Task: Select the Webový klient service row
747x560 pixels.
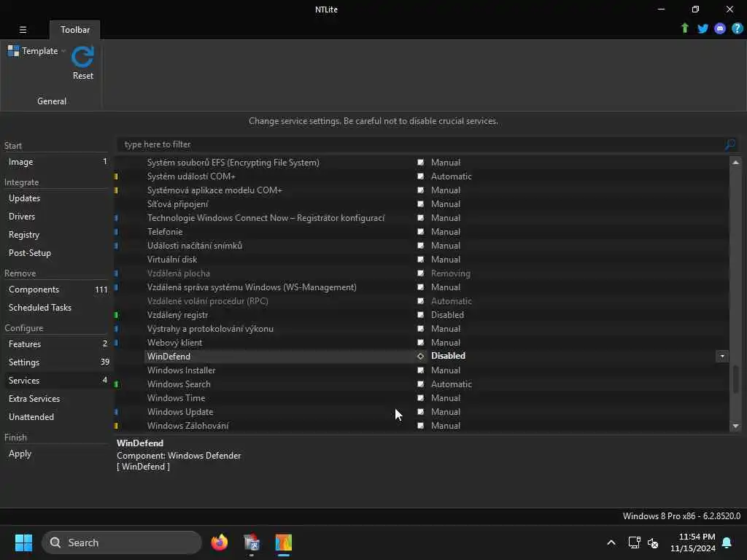Action: 421,343
